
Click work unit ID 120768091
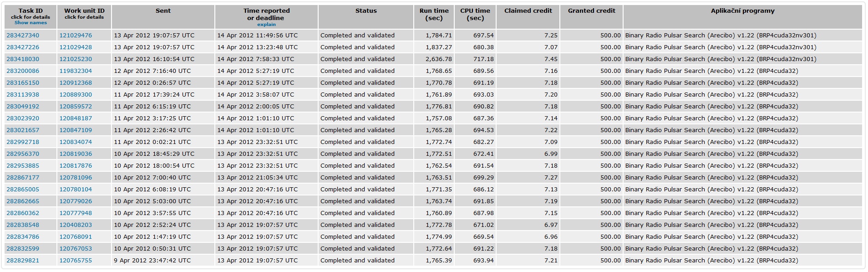pos(76,237)
